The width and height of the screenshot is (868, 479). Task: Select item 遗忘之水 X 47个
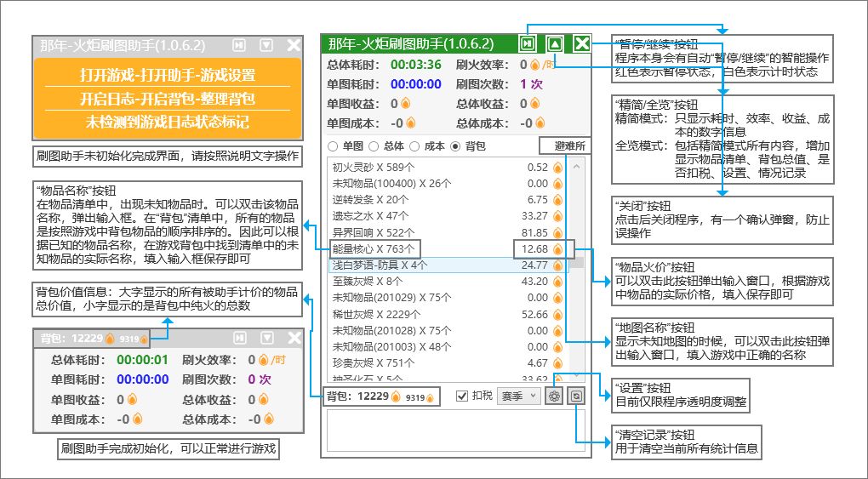point(370,216)
